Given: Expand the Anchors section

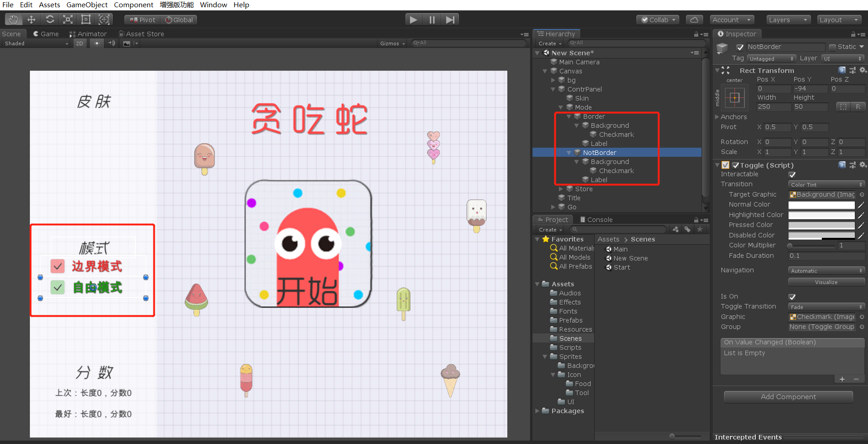Looking at the screenshot, I should pyautogui.click(x=717, y=117).
